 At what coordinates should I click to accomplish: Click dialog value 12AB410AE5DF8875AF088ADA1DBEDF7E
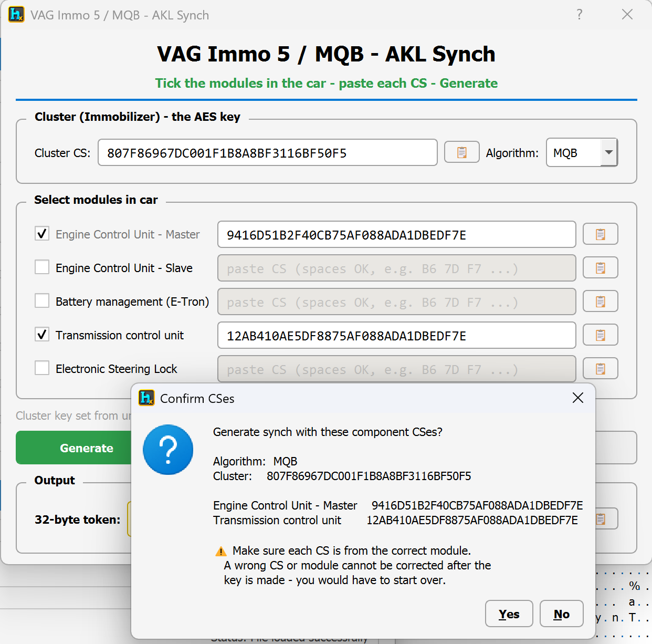472,520
